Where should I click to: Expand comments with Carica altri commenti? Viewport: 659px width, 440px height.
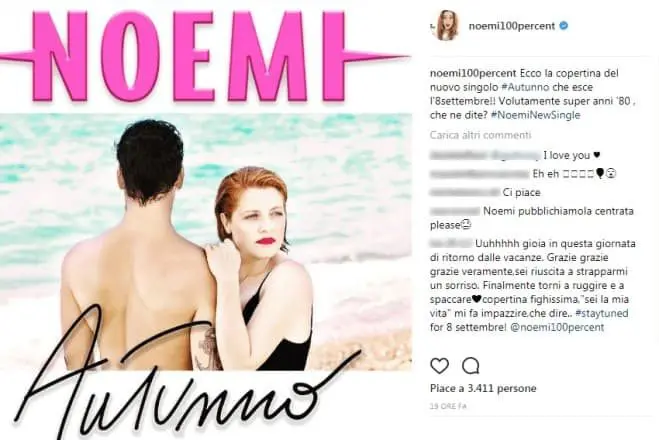pyautogui.click(x=480, y=135)
